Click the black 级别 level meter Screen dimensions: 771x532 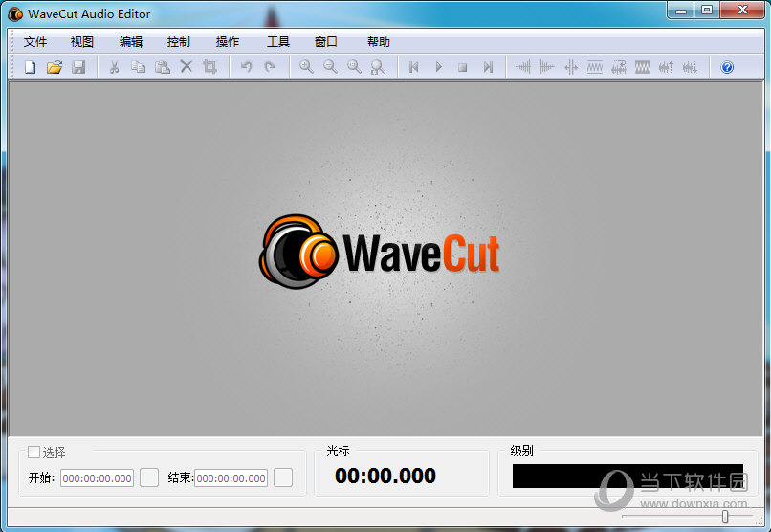coord(628,476)
